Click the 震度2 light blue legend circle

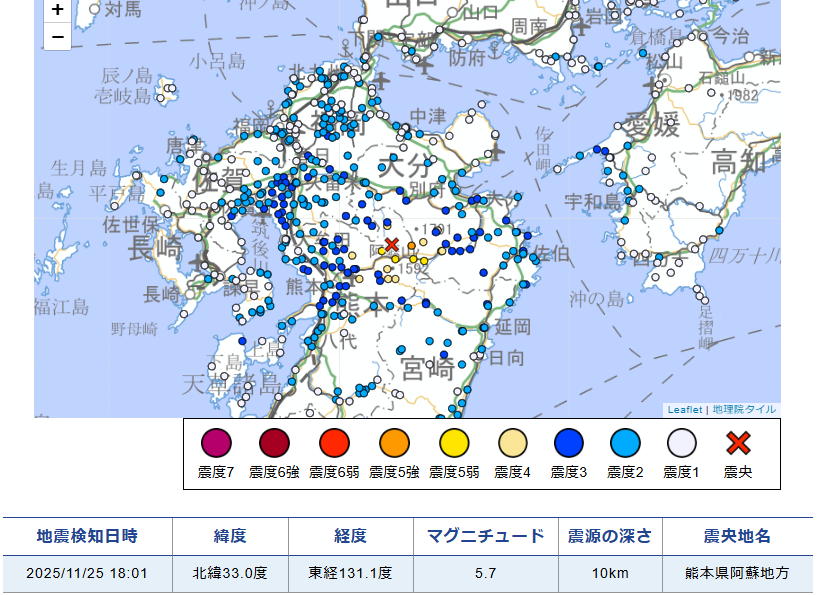click(625, 443)
